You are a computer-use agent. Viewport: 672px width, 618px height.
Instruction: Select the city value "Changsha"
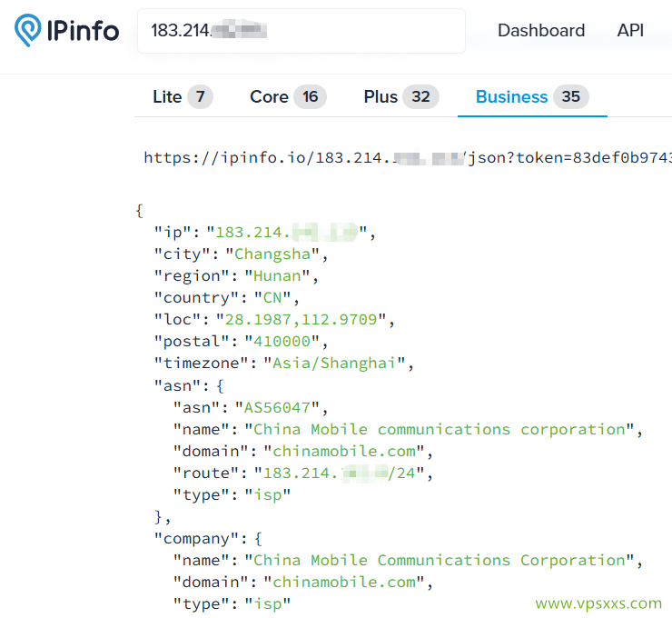click(x=272, y=254)
